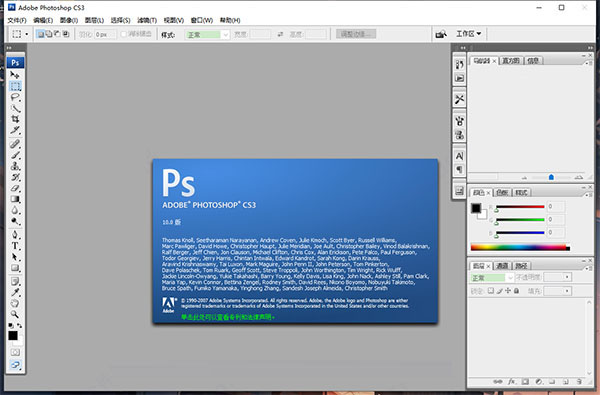This screenshot has height=395, width=600.
Task: Collapse the toolbox with double-arrow
Action: click(9, 48)
